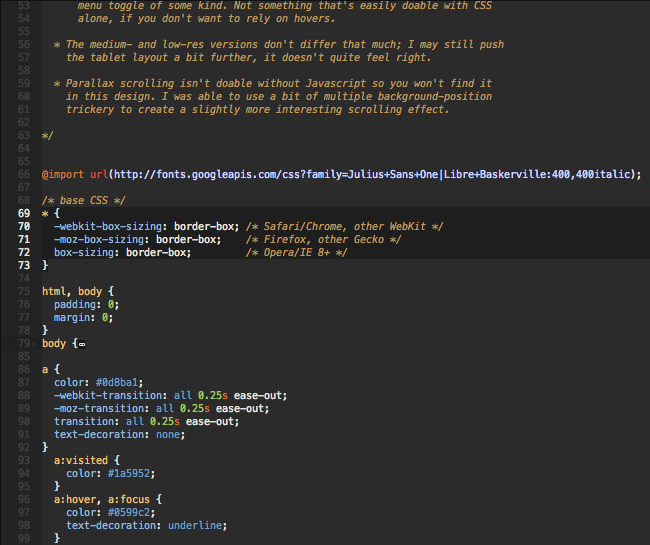Viewport: 650px width, 545px height.
Task: Click the "#0d8ba1" color value
Action: (x=117, y=383)
